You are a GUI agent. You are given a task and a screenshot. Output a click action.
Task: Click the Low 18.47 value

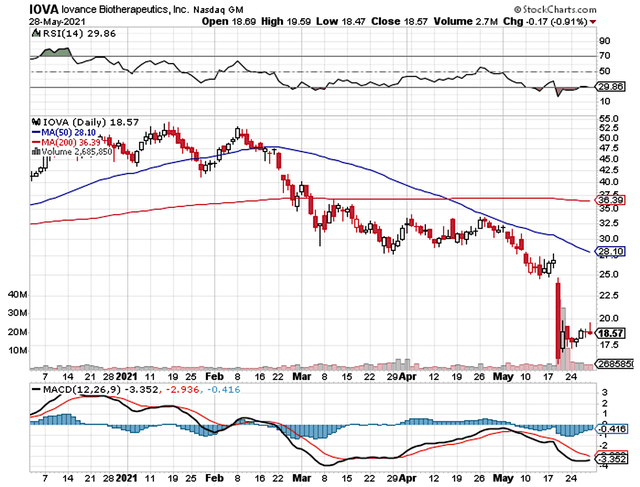coord(340,21)
